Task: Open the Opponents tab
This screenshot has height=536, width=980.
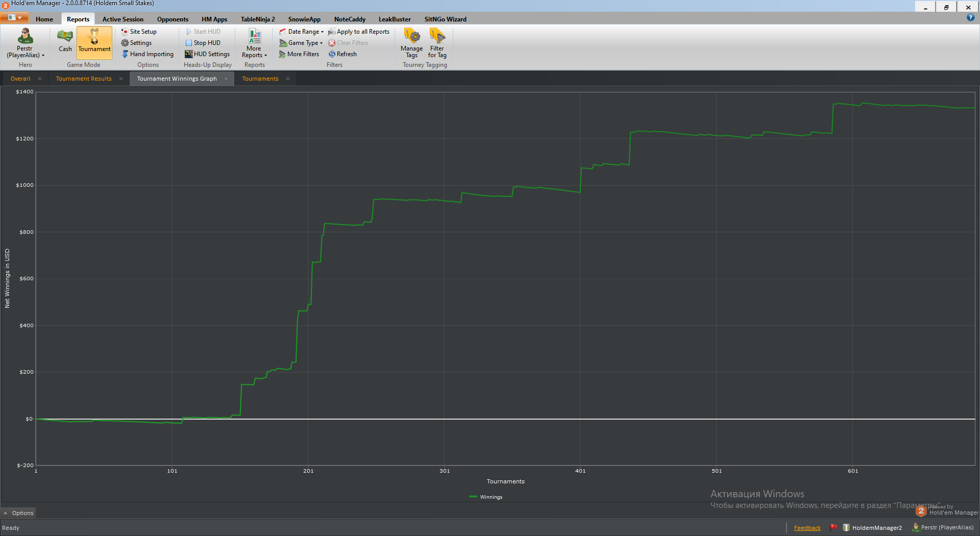Action: click(173, 19)
